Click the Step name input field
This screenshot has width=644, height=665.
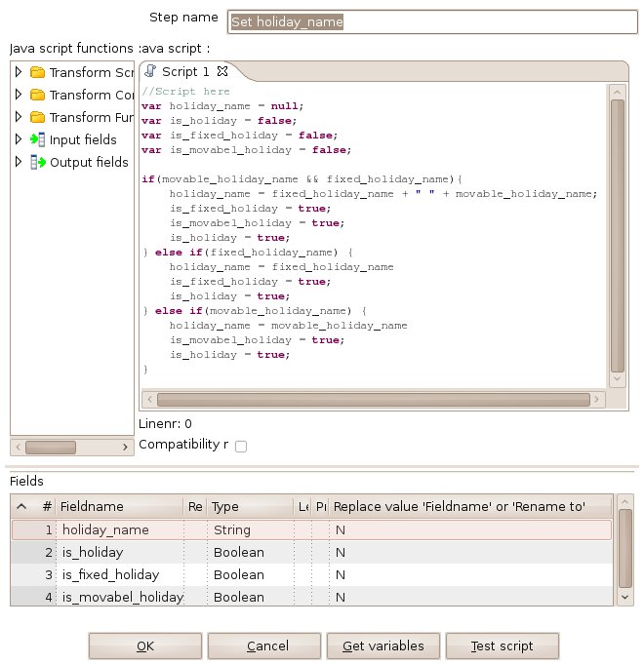(x=432, y=21)
